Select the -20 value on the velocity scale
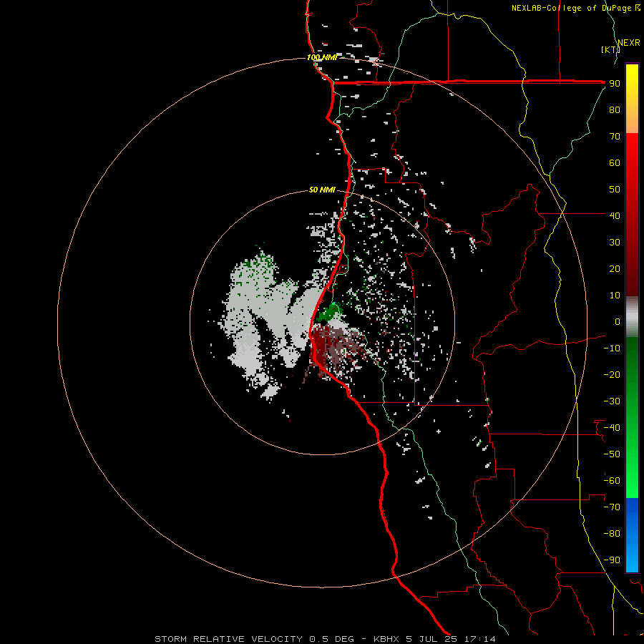 tap(612, 374)
